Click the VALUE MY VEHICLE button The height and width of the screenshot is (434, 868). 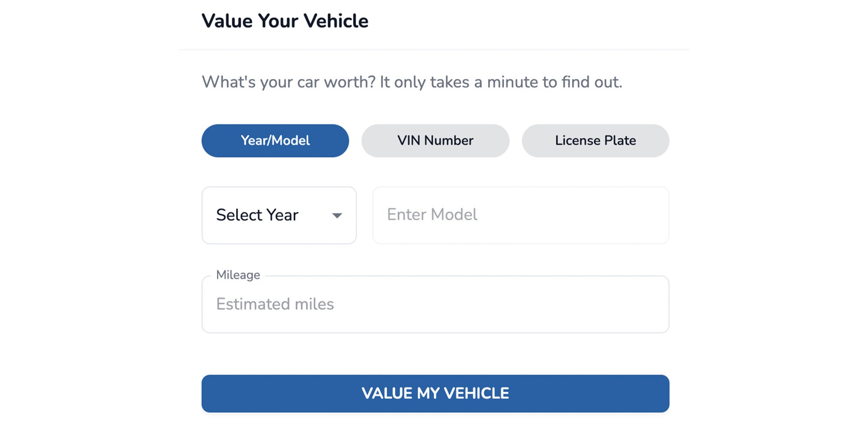(434, 393)
